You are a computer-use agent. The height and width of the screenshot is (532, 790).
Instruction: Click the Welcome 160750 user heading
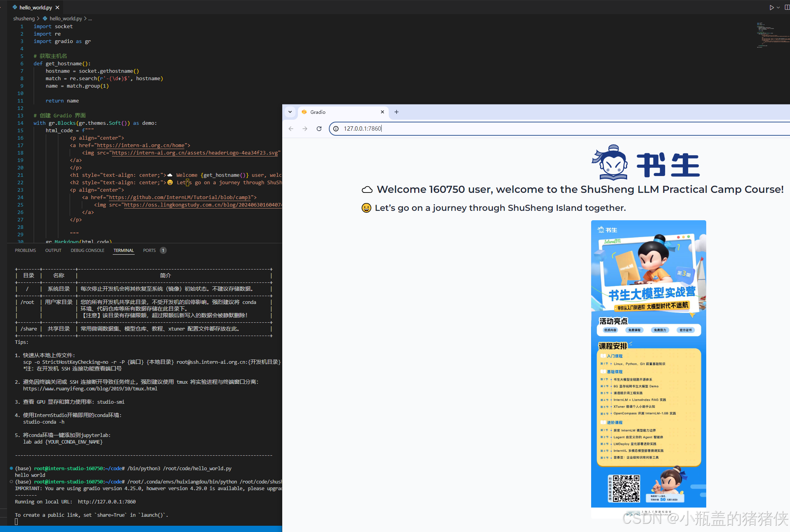580,190
